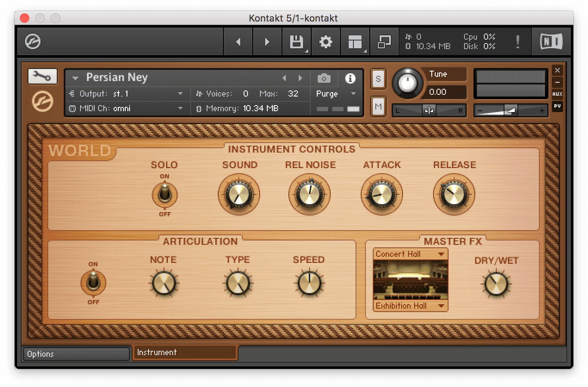
Task: Click the SOUND knob
Action: 239,194
